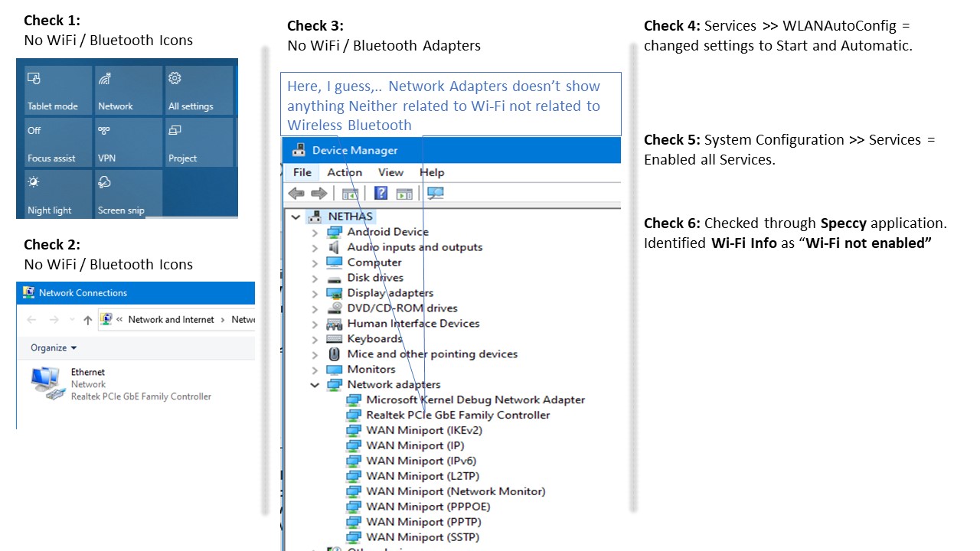
Task: Click the Network adapters category icon
Action: tap(335, 385)
